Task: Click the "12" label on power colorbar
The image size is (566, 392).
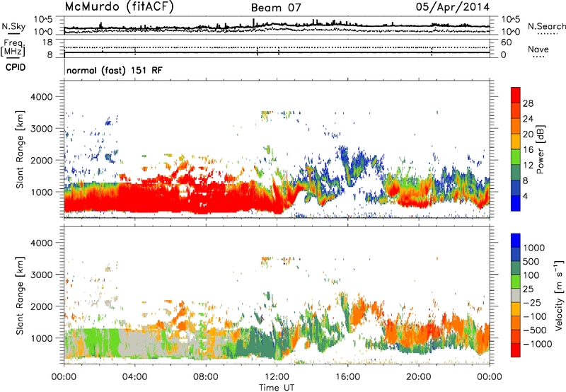Action: tap(528, 166)
